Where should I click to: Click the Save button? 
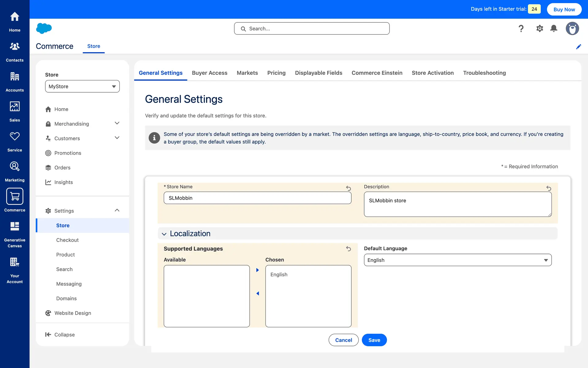374,340
